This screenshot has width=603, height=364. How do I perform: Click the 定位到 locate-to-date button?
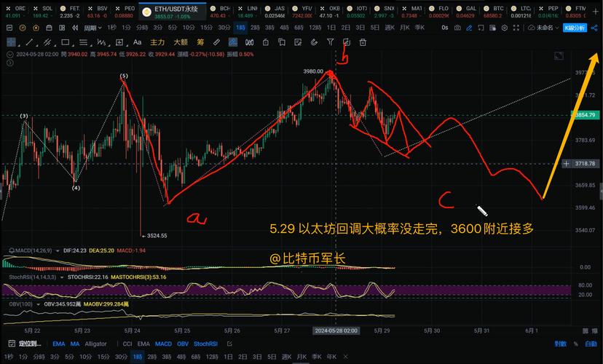(25, 344)
